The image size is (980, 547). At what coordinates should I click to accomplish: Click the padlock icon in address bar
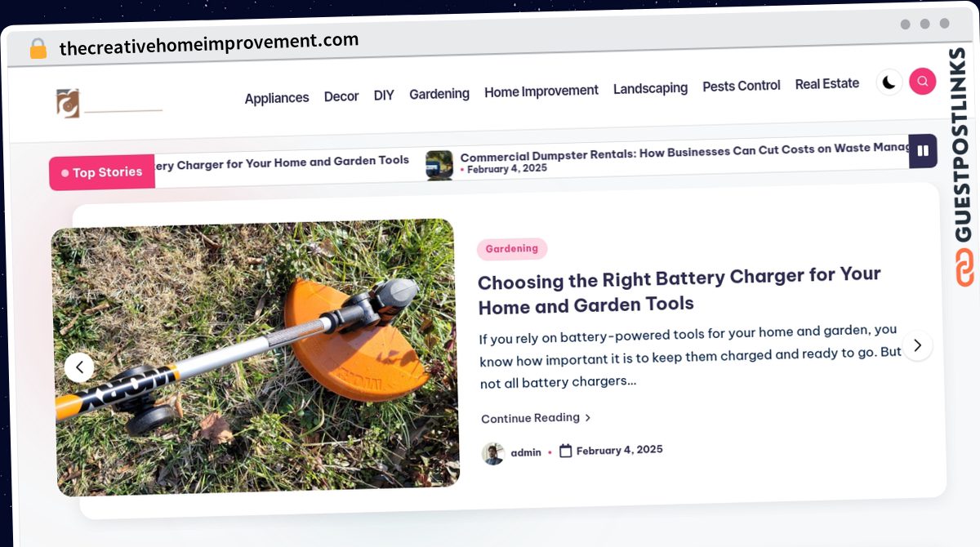[x=38, y=49]
